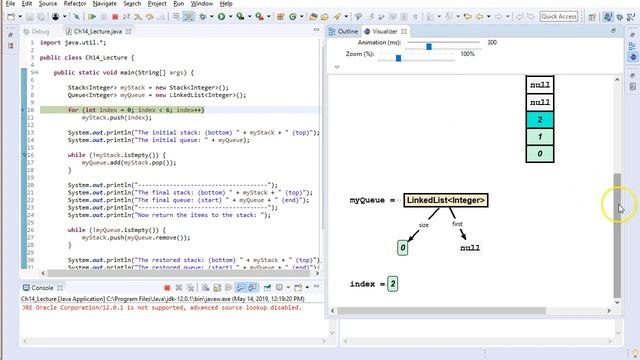Open the New file dropdown arrow
This screenshot has width=640, height=360.
pyautogui.click(x=20, y=17)
